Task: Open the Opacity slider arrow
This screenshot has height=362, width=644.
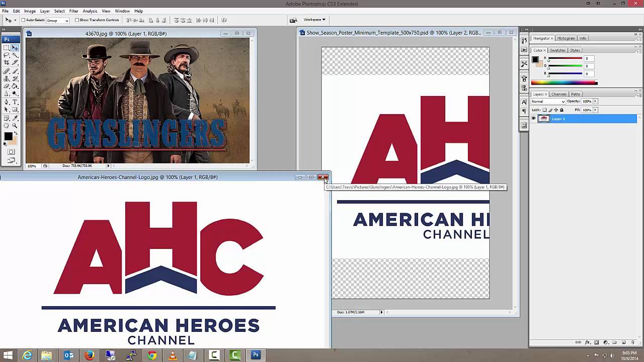Action: tap(595, 102)
